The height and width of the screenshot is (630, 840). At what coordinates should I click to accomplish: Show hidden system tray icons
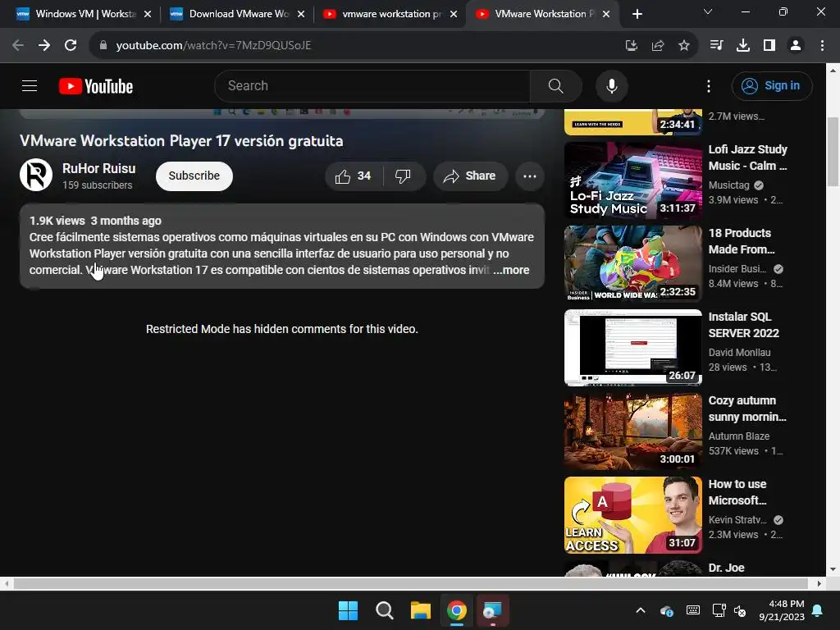[x=640, y=610]
